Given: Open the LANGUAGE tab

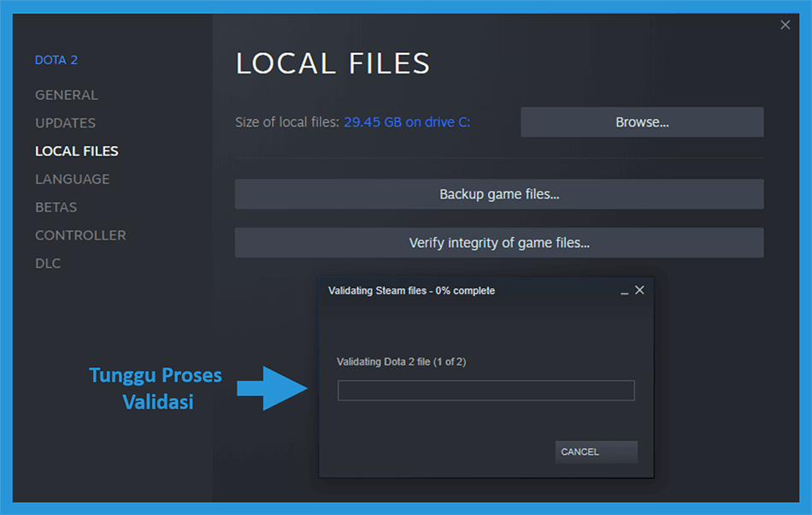Looking at the screenshot, I should pos(73,180).
